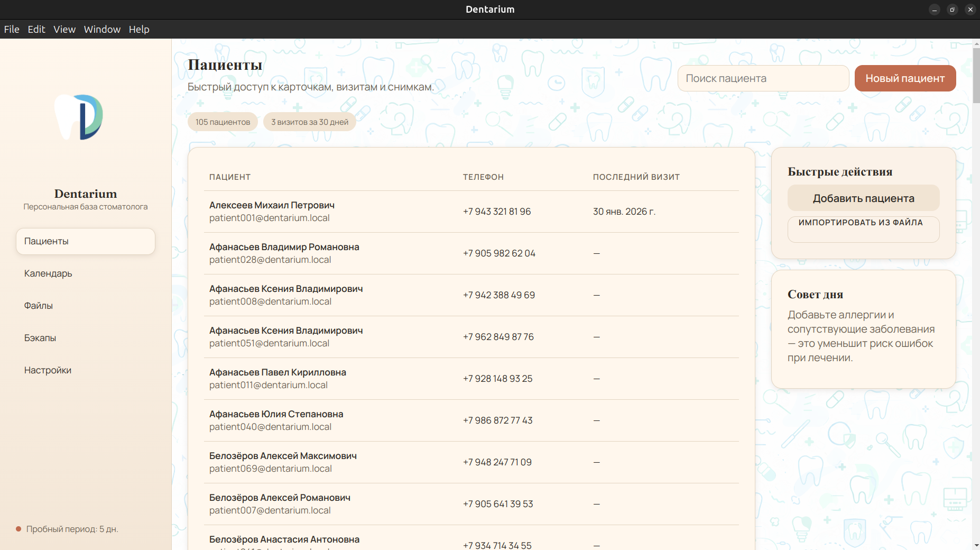Open the File menu
The width and height of the screenshot is (980, 550).
click(x=12, y=29)
